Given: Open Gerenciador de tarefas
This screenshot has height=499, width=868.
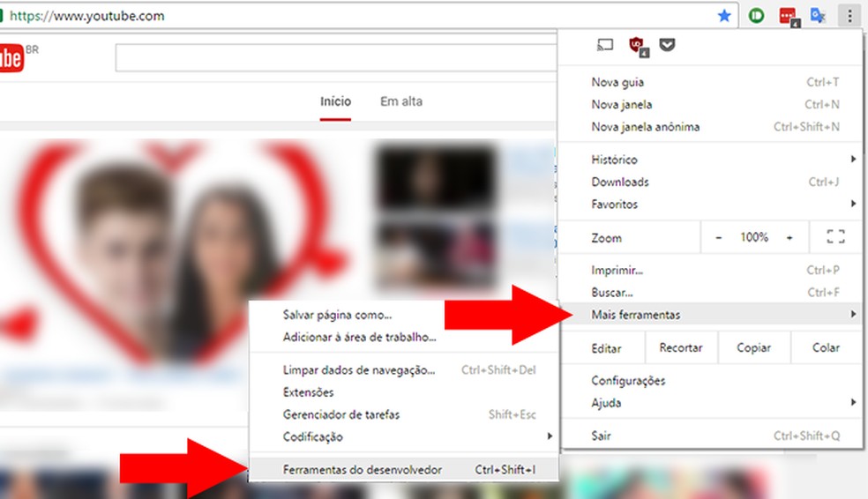Looking at the screenshot, I should click(x=404, y=414).
